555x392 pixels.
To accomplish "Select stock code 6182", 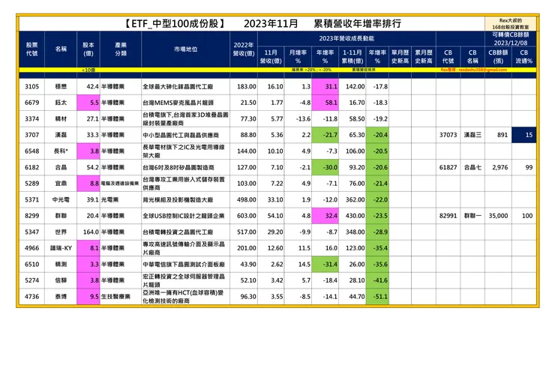I will click(x=31, y=167).
